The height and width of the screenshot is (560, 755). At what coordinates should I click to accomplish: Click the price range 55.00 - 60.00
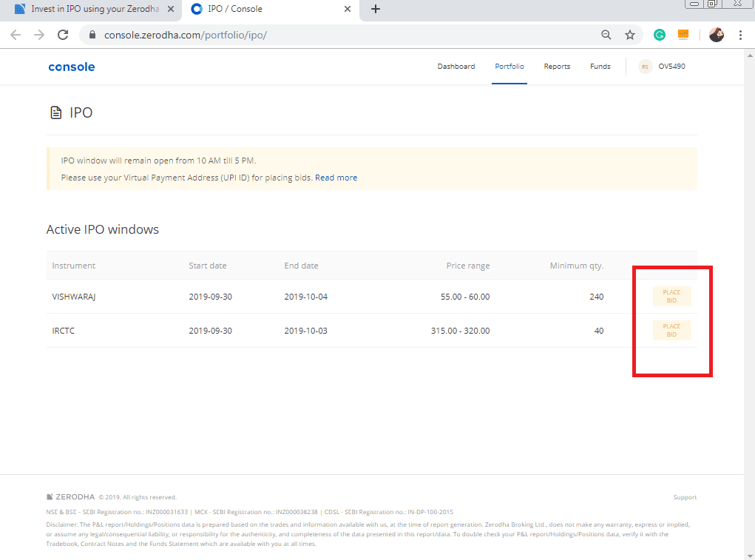tap(465, 297)
